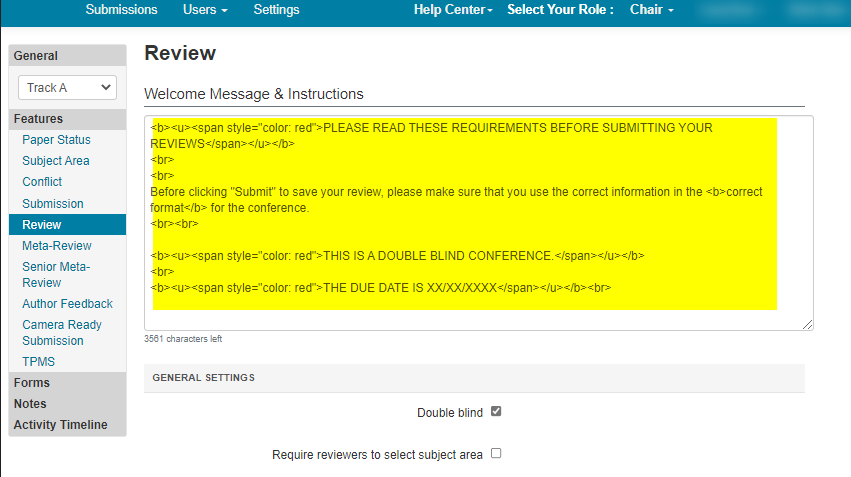The width and height of the screenshot is (851, 477).
Task: Expand the Help Center dropdown
Action: tap(453, 10)
